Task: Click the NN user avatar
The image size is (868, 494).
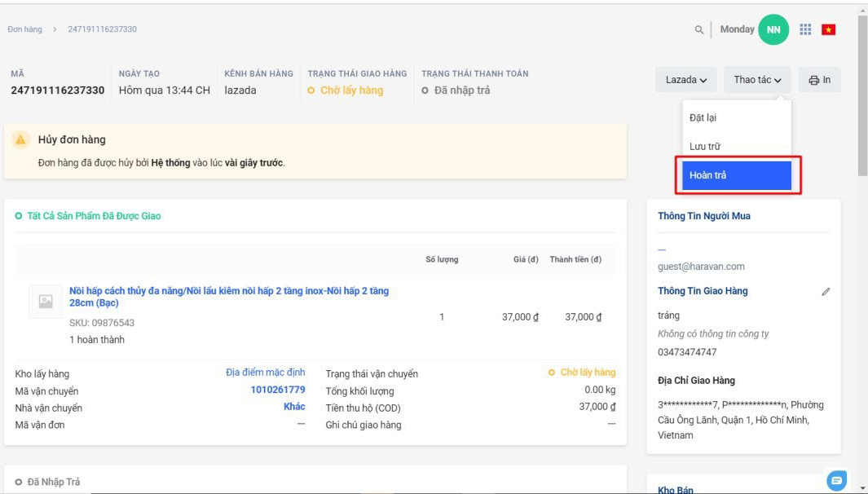Action: (x=773, y=30)
